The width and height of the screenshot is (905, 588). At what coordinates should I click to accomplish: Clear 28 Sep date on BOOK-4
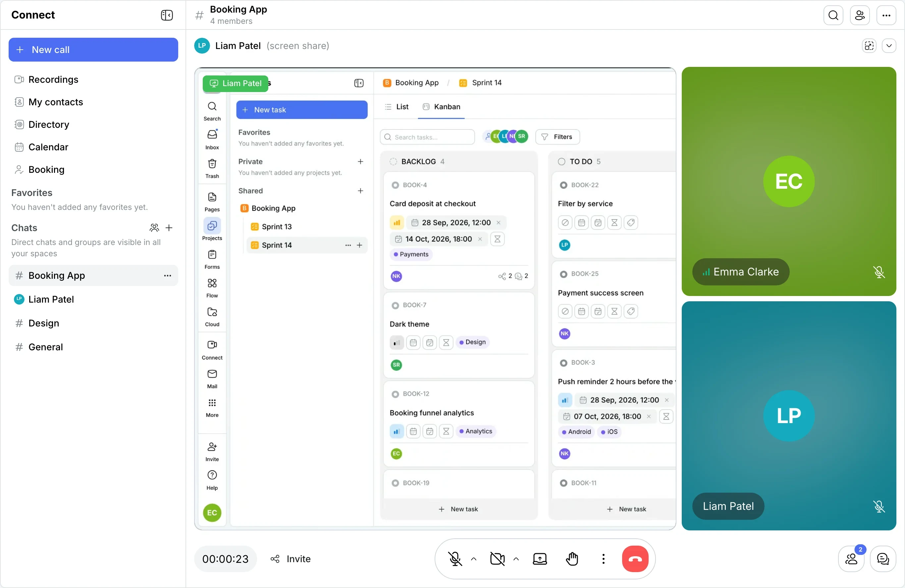click(498, 223)
